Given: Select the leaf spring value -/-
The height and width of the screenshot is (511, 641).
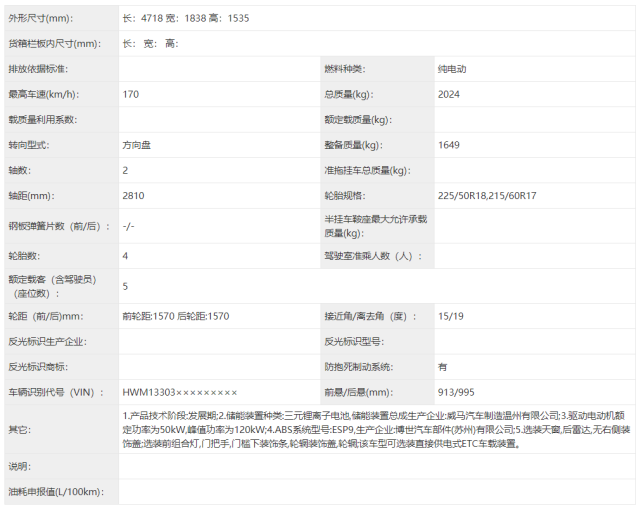Looking at the screenshot, I should (128, 226).
